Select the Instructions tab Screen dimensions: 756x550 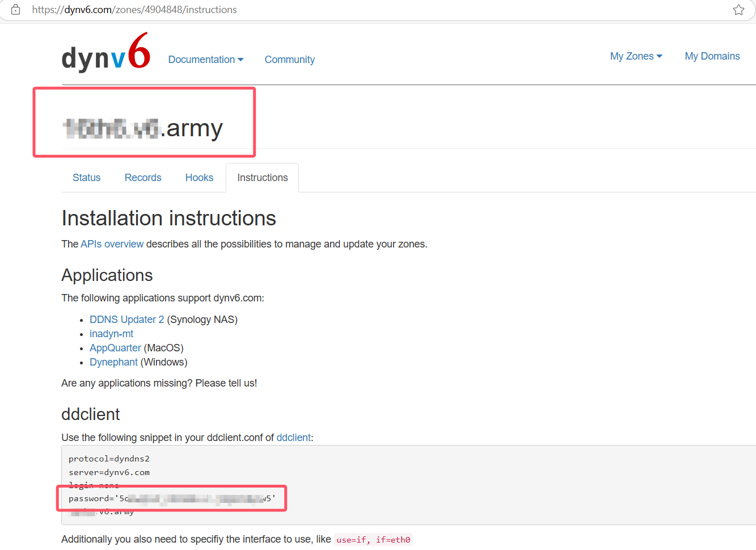(263, 178)
